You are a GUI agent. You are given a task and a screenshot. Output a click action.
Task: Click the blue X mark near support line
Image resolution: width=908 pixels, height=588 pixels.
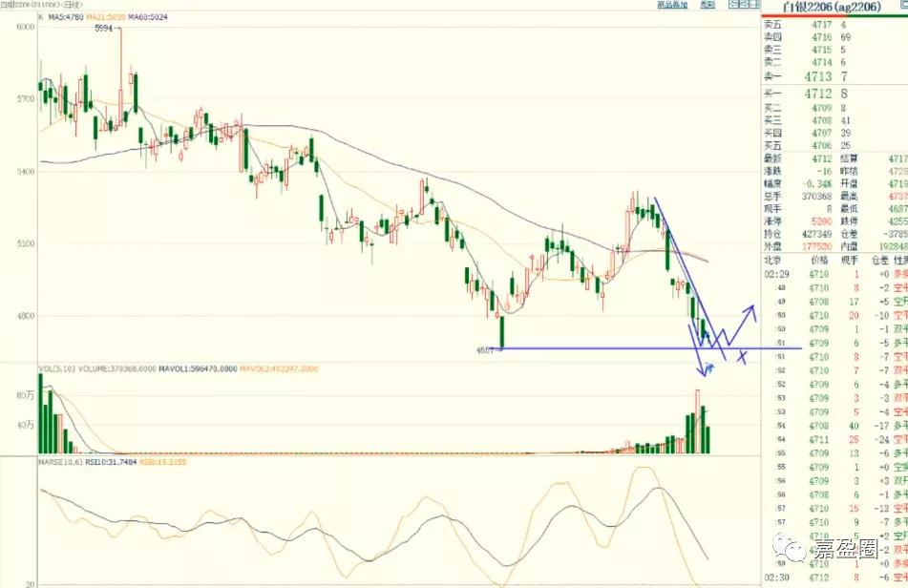742,357
